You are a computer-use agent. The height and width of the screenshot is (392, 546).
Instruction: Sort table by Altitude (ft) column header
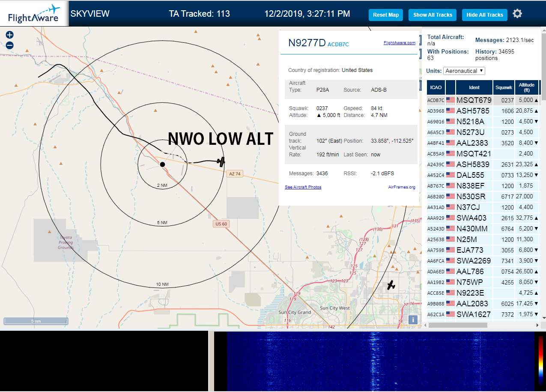pyautogui.click(x=527, y=87)
